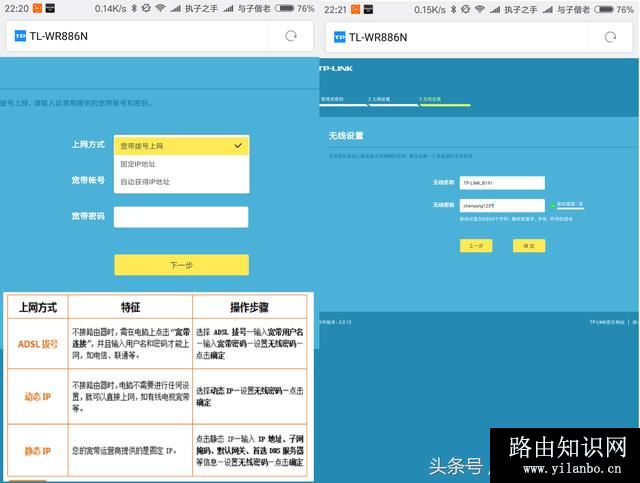The height and width of the screenshot is (483, 640).
Task: Tap TP favicon in right screen address bar
Action: click(340, 37)
